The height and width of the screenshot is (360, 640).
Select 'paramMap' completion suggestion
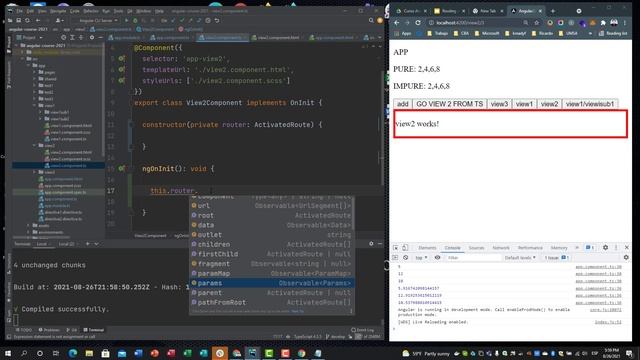(272, 273)
